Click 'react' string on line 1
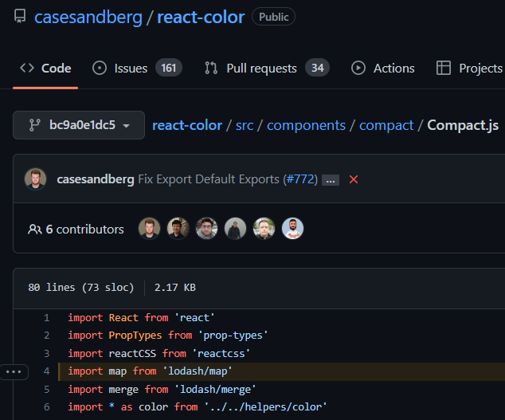The height and width of the screenshot is (420, 505). click(x=194, y=318)
